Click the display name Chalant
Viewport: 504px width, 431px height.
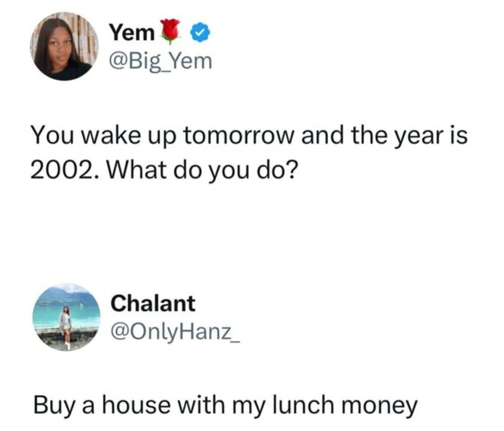coord(152,303)
